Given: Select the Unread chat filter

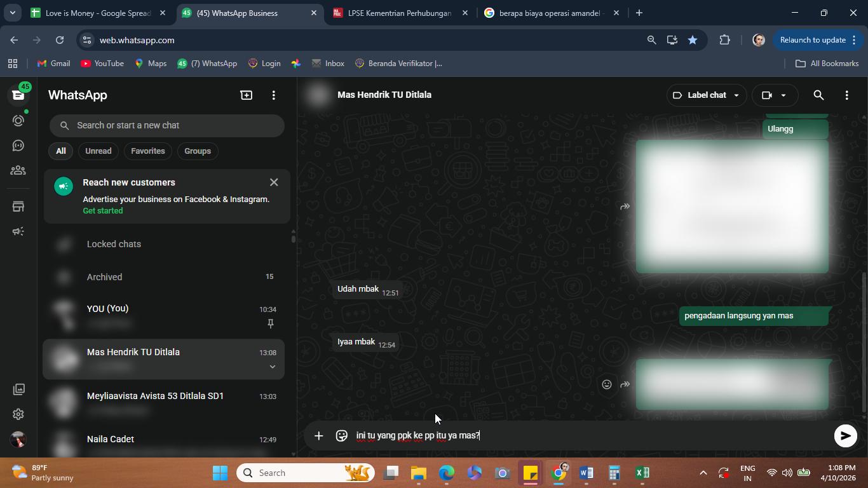Looking at the screenshot, I should (x=98, y=151).
